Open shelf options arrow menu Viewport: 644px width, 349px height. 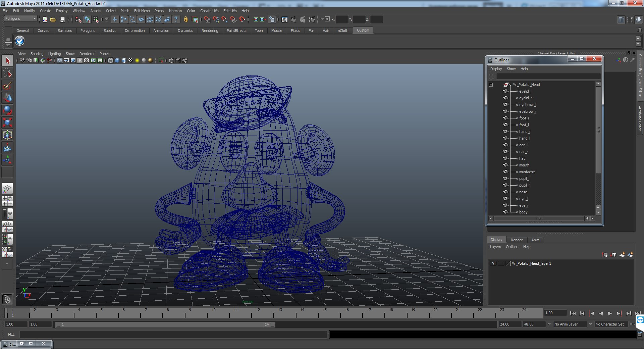click(x=8, y=45)
